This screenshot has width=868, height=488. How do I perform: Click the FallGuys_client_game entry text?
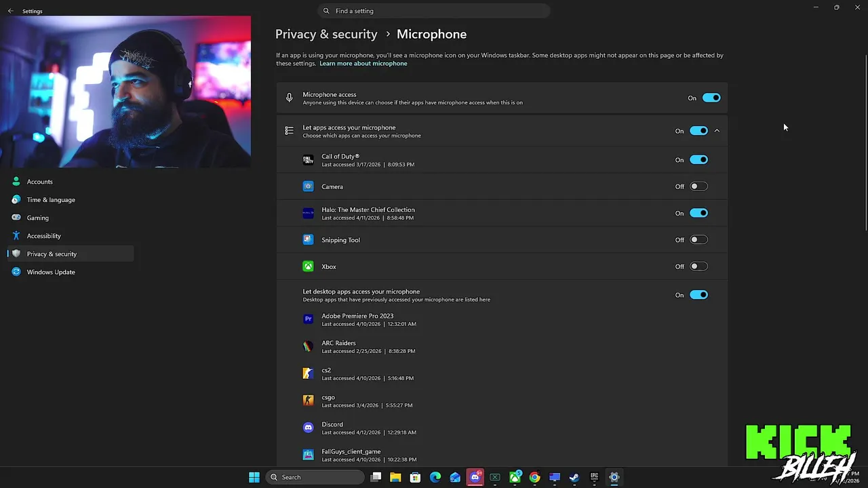[x=351, y=451]
